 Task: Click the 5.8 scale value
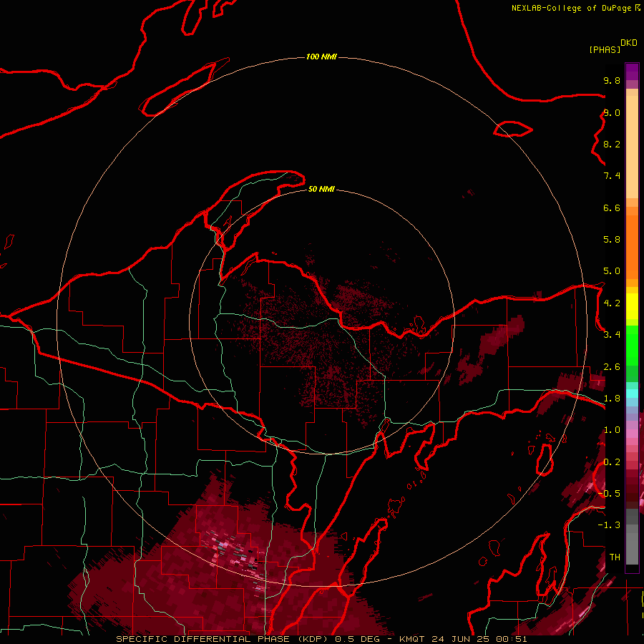(612, 240)
